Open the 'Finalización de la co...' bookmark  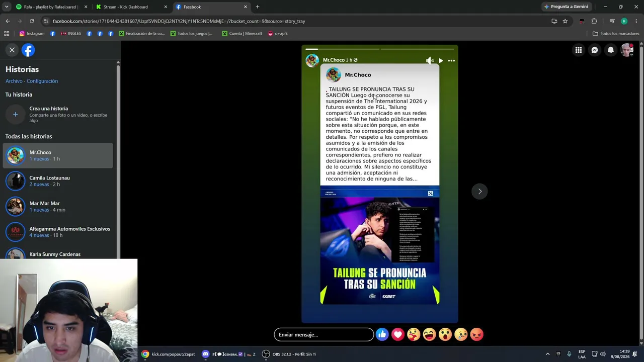tap(142, 34)
